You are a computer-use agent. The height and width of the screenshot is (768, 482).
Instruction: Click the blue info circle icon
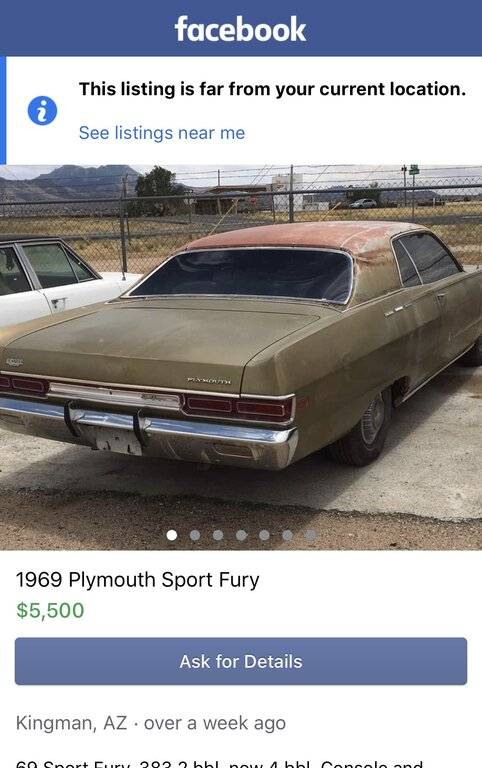[42, 110]
